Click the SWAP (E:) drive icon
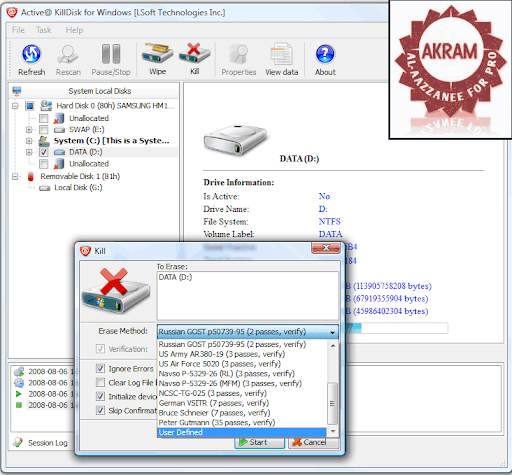This screenshot has width=512, height=475. click(x=59, y=130)
